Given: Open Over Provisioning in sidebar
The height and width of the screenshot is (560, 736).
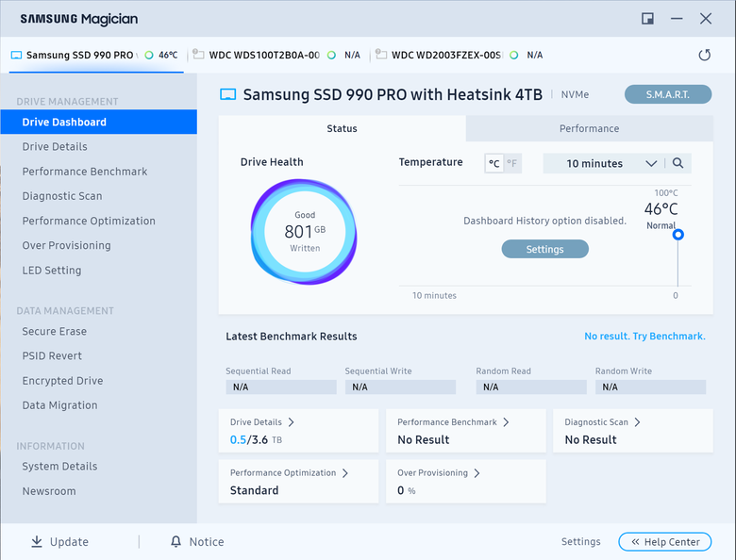Looking at the screenshot, I should pos(66,246).
